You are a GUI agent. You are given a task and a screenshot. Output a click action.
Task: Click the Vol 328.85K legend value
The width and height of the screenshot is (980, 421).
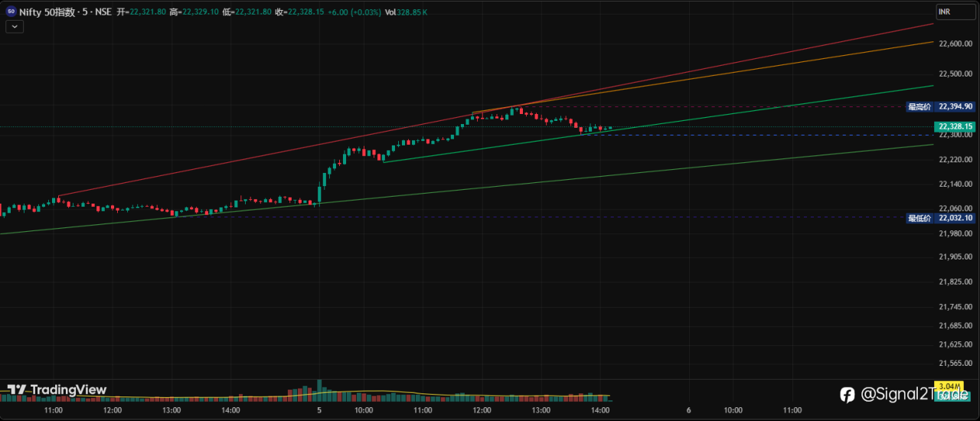pos(407,12)
